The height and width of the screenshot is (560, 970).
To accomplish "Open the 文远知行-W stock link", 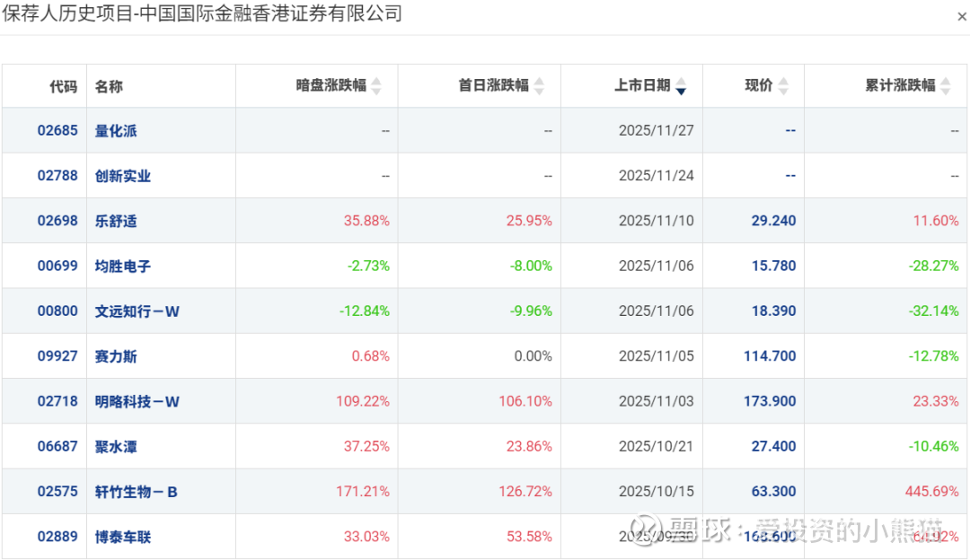I will point(137,311).
